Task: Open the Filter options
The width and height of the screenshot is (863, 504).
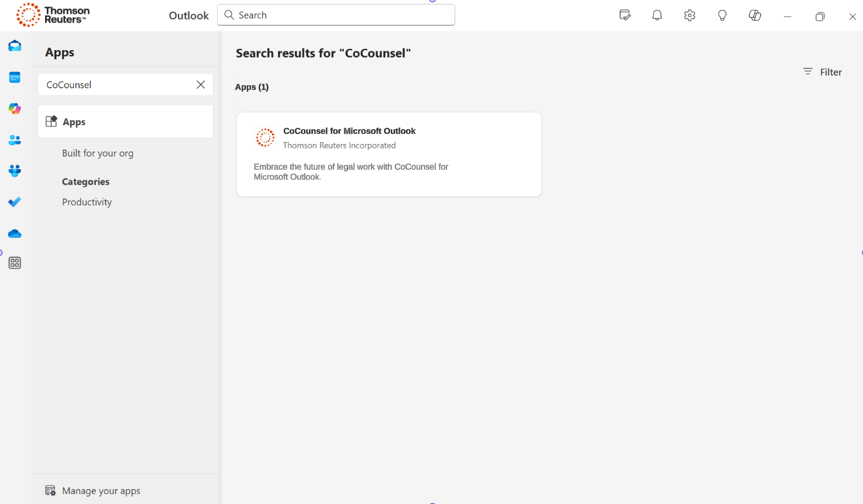Action: 822,72
